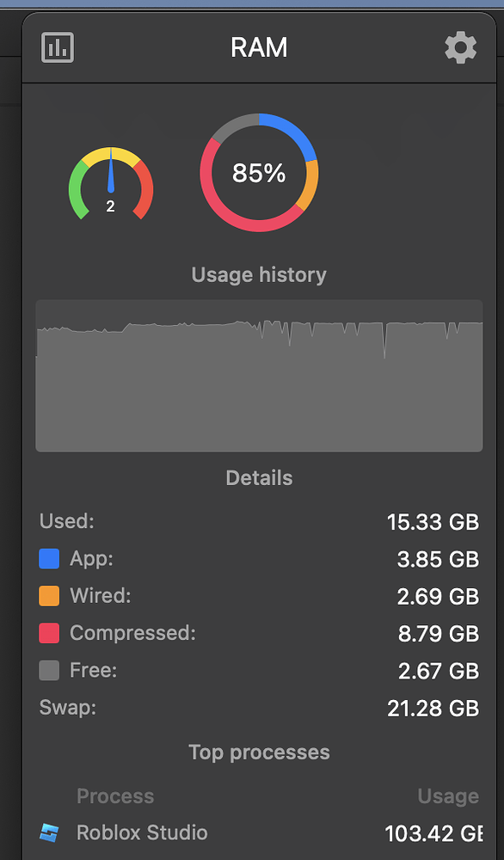This screenshot has height=860, width=504.
Task: Open the bar chart activity monitor icon
Action: point(58,47)
